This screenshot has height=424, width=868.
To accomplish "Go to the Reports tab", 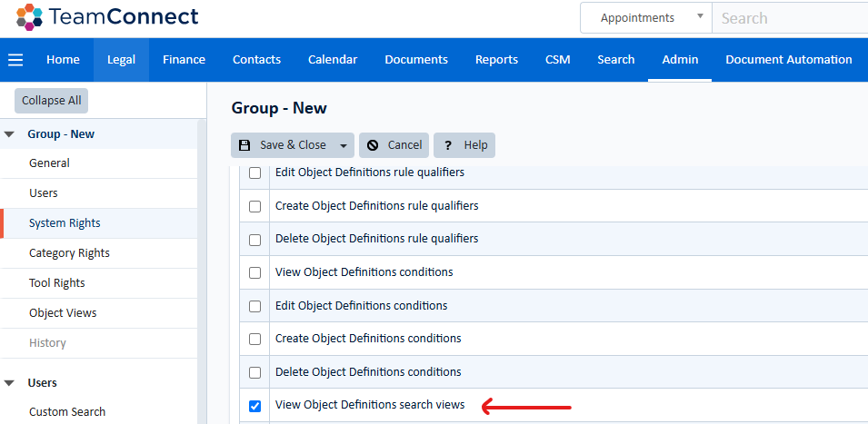I will (x=496, y=60).
